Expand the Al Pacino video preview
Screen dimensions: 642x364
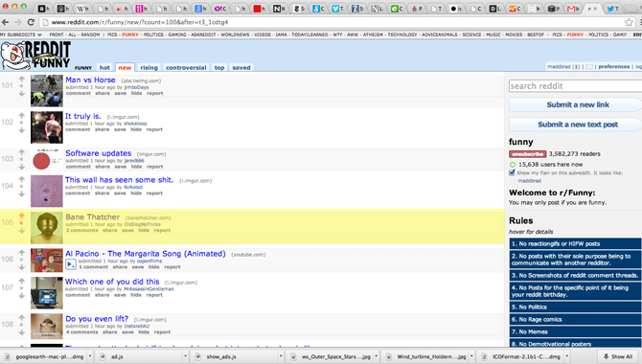point(71,264)
